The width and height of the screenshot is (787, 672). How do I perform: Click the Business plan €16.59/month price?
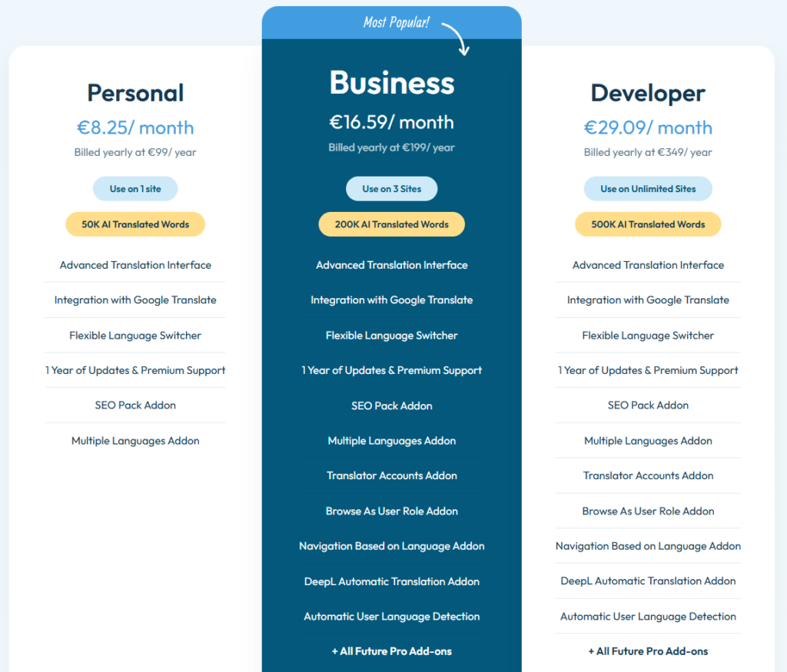392,122
